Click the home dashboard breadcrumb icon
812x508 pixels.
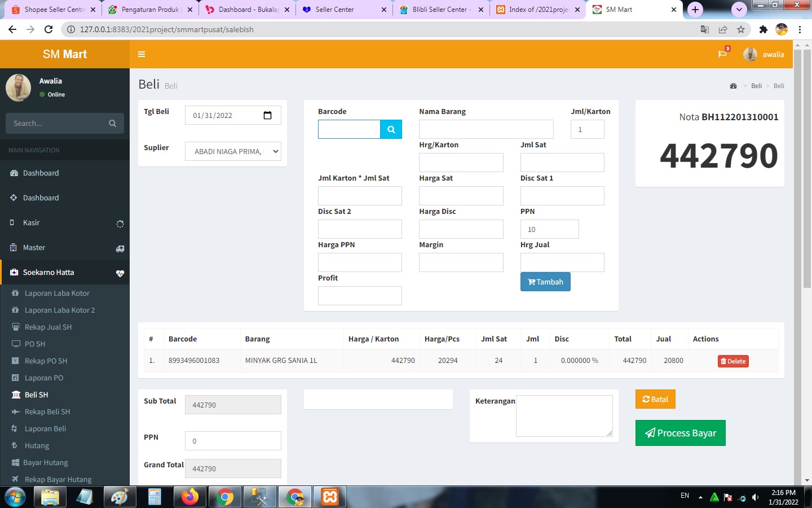click(x=733, y=86)
